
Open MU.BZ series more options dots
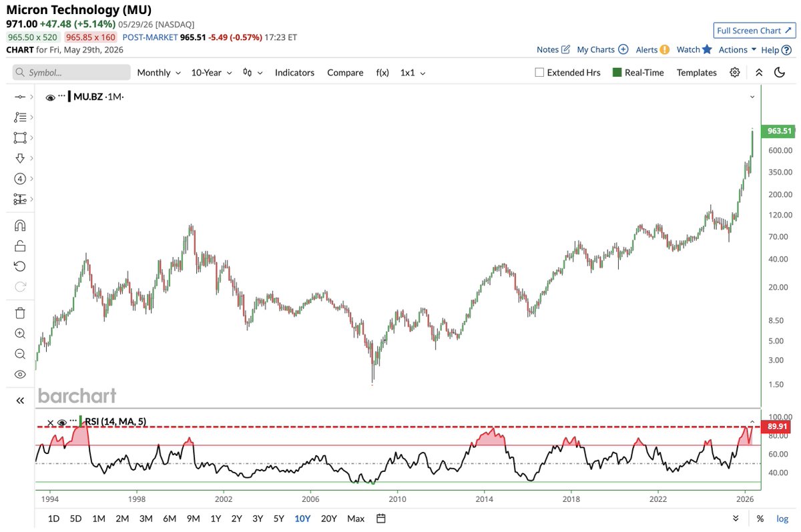tap(62, 96)
